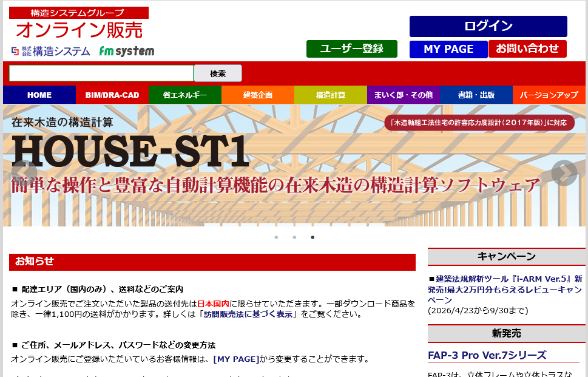Go to next carousel slide arrow
Screen dimensions: 588x377
coord(564,173)
